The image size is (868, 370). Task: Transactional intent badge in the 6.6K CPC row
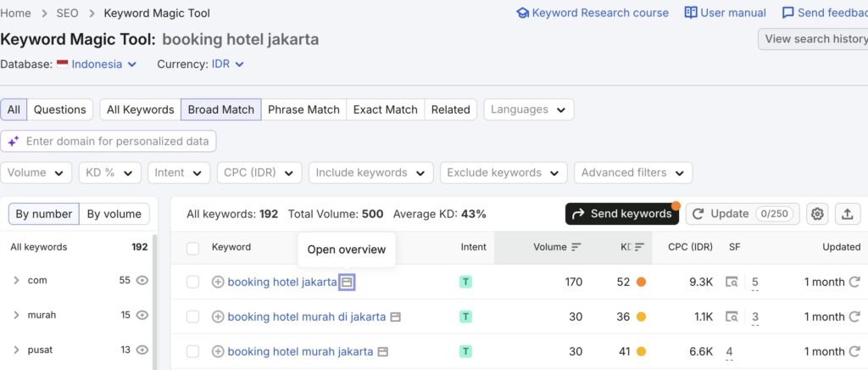[x=465, y=351]
